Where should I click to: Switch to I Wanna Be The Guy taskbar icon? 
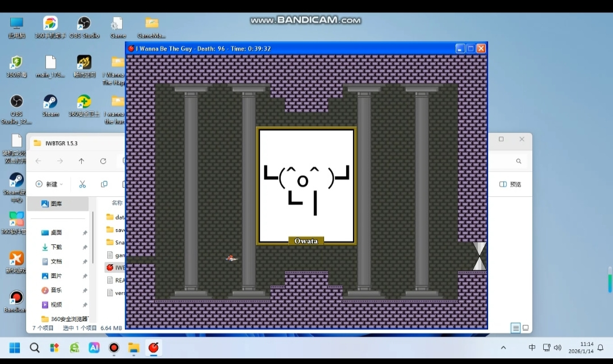(154, 348)
